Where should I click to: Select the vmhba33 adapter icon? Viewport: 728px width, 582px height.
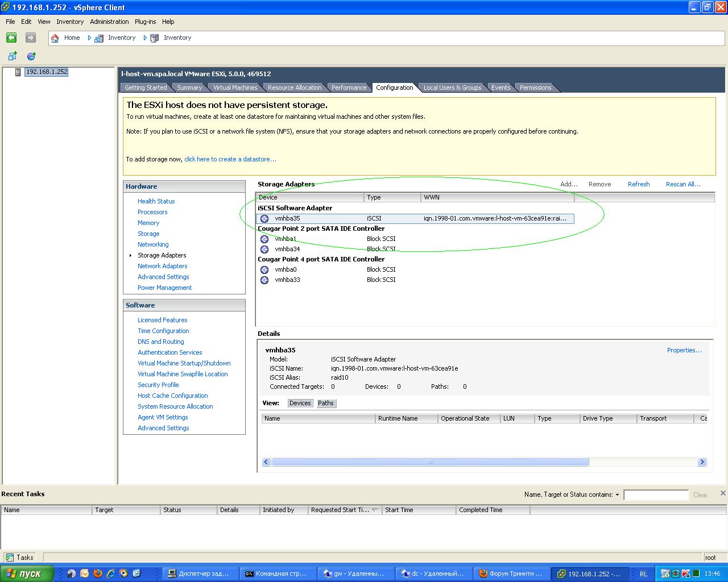(264, 280)
